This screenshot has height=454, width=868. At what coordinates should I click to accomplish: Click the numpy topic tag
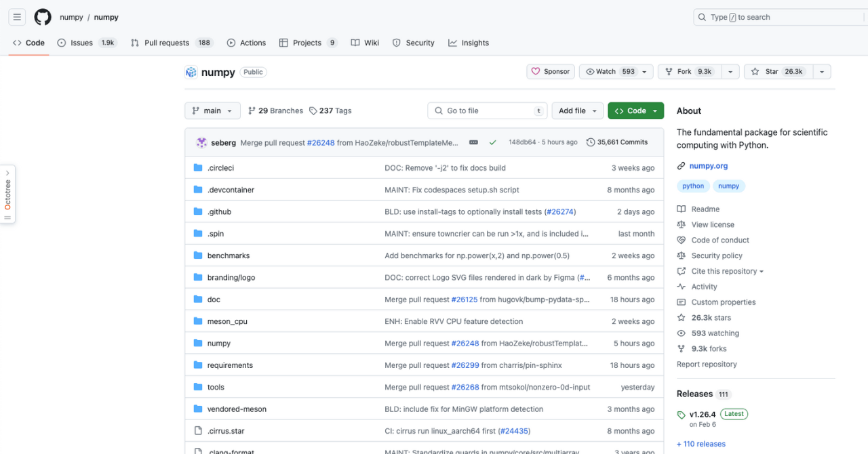coord(729,186)
